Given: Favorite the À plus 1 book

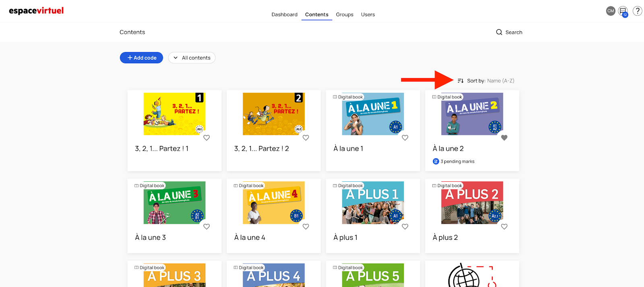Looking at the screenshot, I should click(405, 227).
